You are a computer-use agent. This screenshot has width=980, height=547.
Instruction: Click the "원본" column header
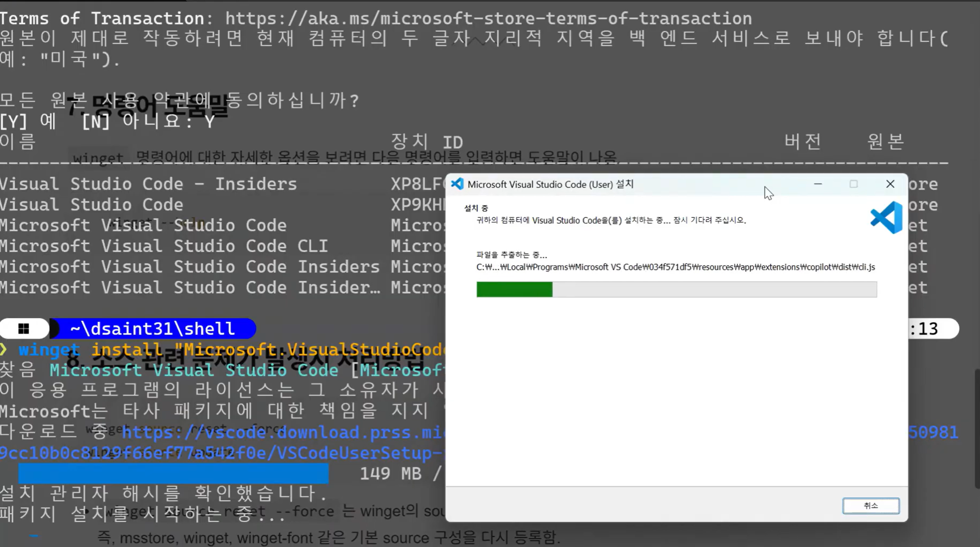pyautogui.click(x=886, y=141)
